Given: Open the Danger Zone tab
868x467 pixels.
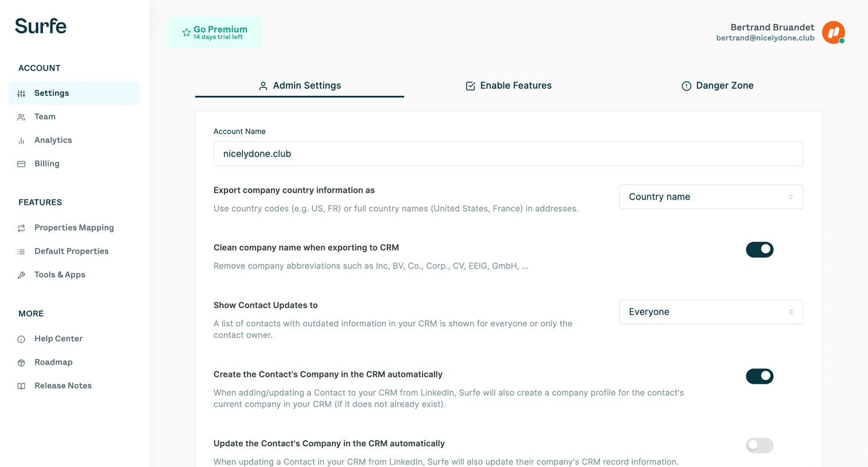Looking at the screenshot, I should (x=718, y=85).
